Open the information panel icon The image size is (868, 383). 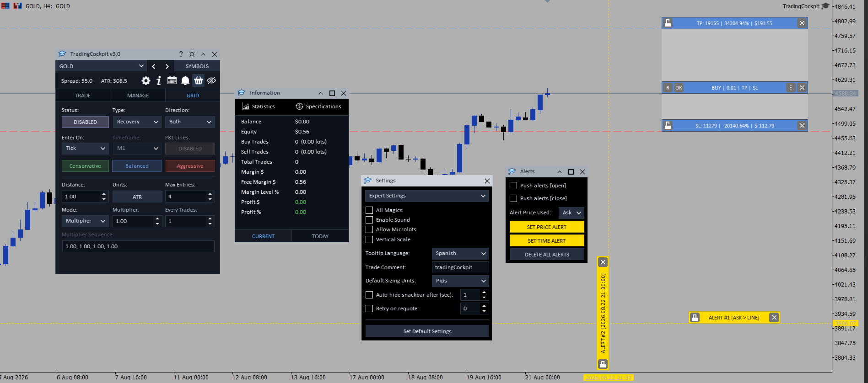click(x=159, y=80)
